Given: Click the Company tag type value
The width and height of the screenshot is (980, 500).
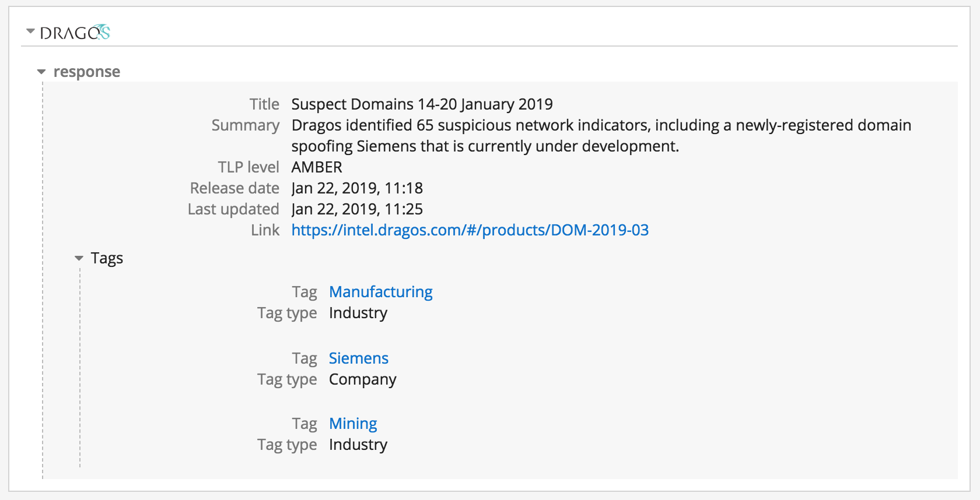Looking at the screenshot, I should point(362,379).
